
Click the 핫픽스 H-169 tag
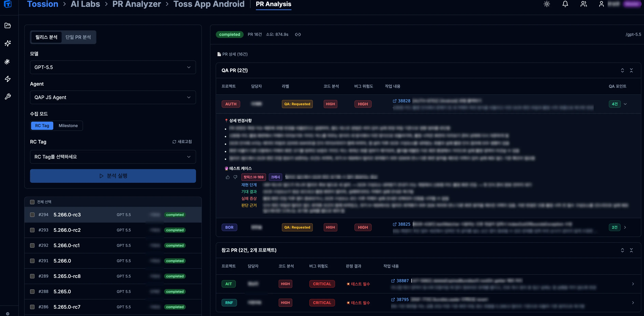(254, 177)
